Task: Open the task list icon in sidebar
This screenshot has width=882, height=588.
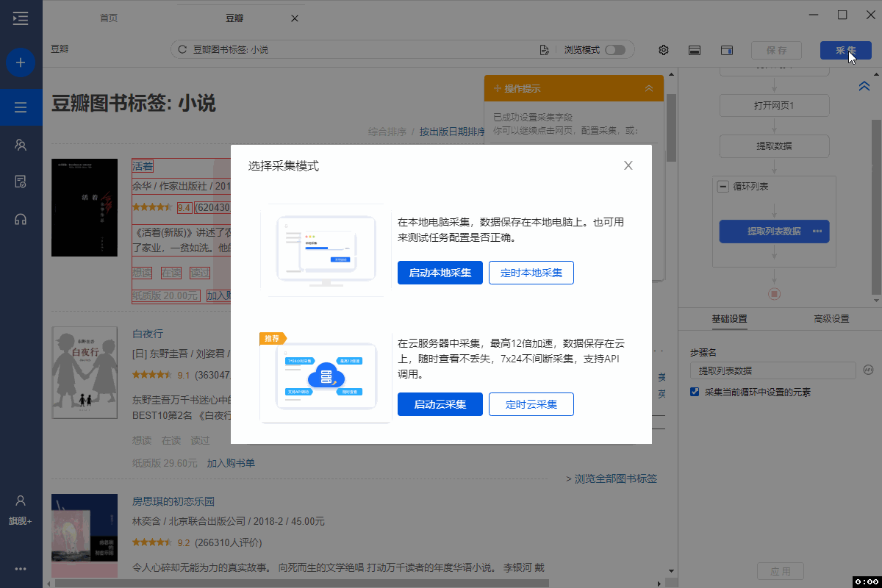Action: point(21,108)
